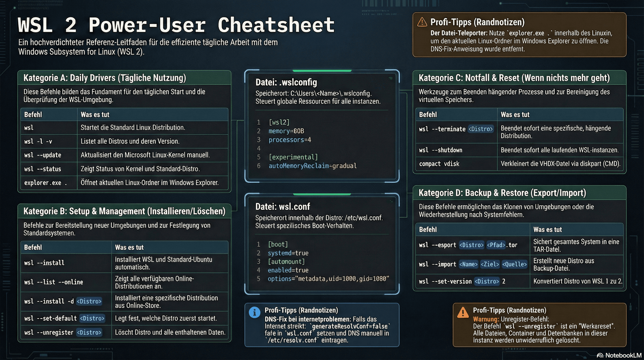The image size is (644, 360).
Task: Click the wsl --shutdown command entry
Action: [440, 150]
